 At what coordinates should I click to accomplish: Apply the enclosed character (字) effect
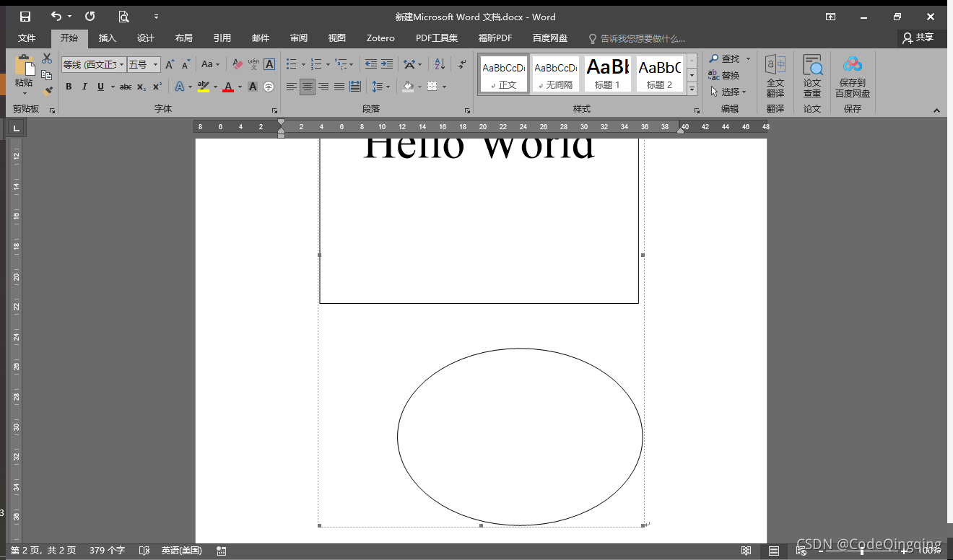click(269, 87)
